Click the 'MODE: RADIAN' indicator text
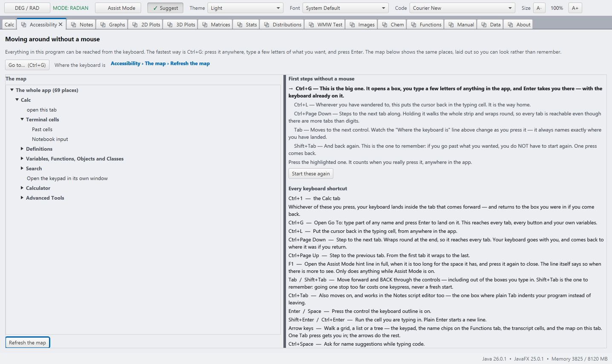 (71, 8)
